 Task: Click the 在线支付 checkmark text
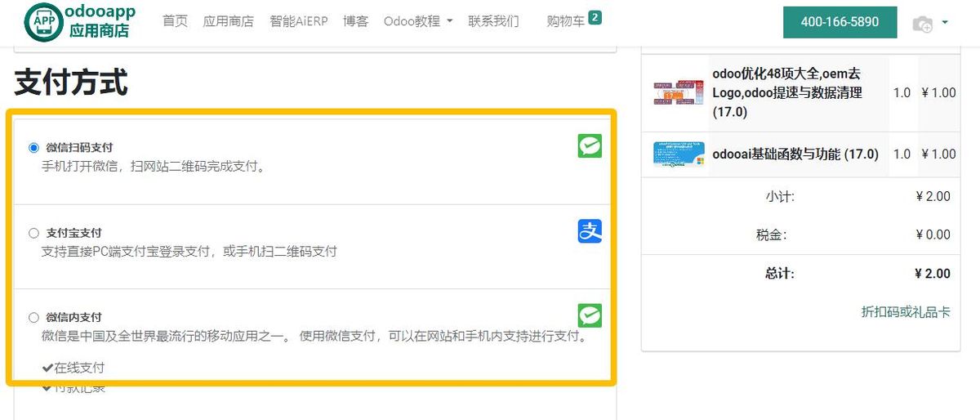[73, 368]
